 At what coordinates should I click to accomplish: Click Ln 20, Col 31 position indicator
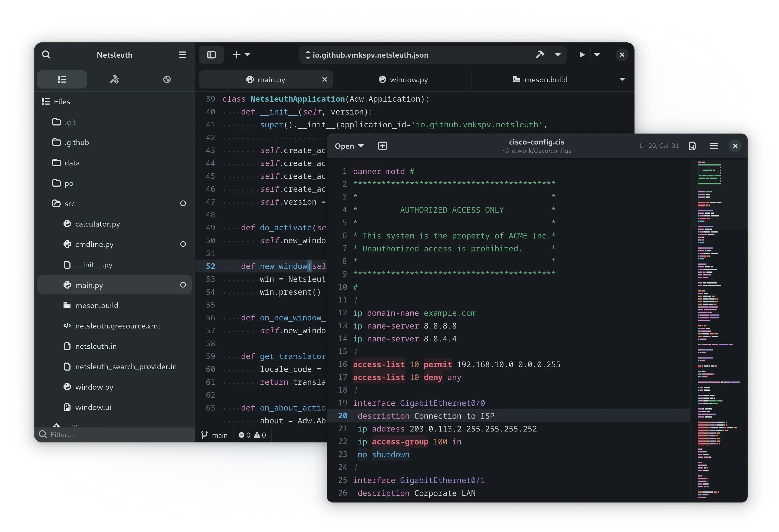pos(659,146)
